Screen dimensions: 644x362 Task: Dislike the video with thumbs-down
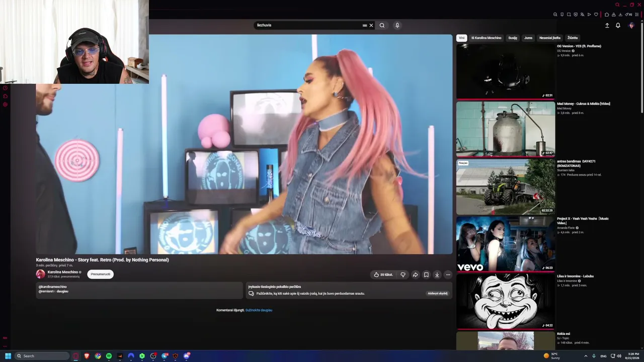click(403, 275)
